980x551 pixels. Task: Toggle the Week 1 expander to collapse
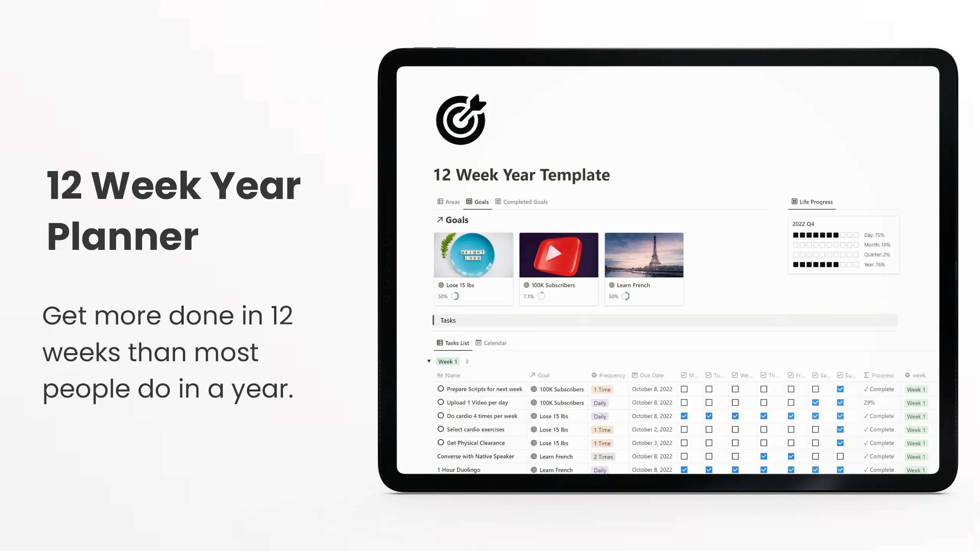tap(429, 361)
